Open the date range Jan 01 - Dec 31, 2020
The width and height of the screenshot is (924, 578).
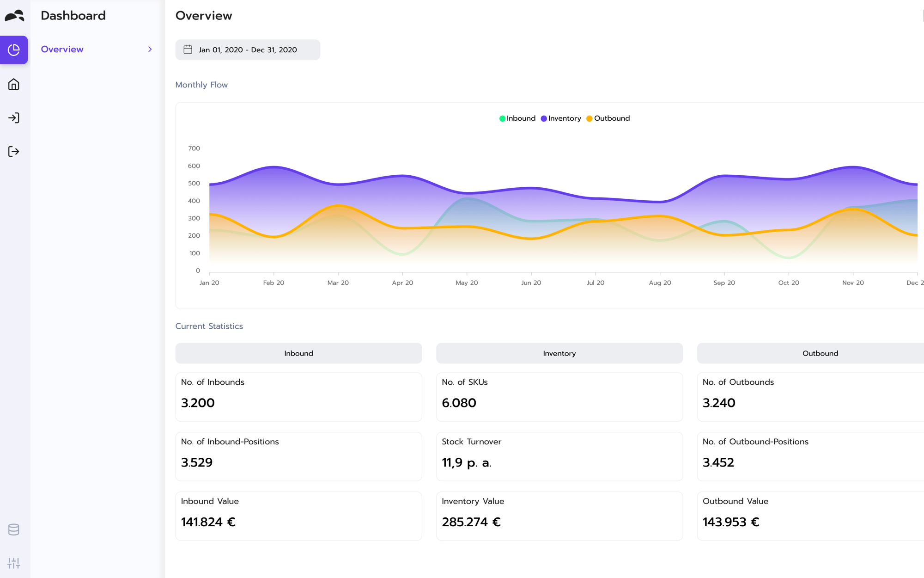pos(248,49)
